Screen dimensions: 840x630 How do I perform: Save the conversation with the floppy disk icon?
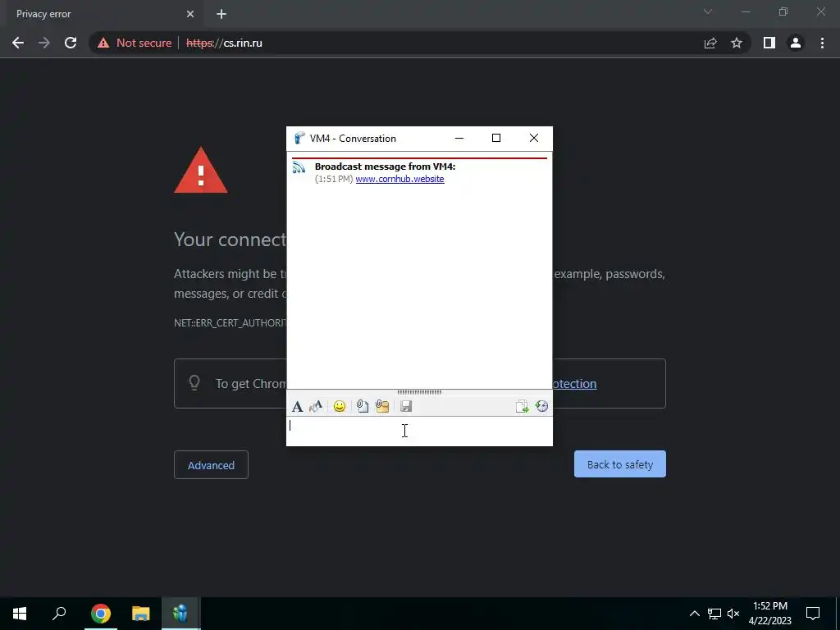click(x=406, y=407)
